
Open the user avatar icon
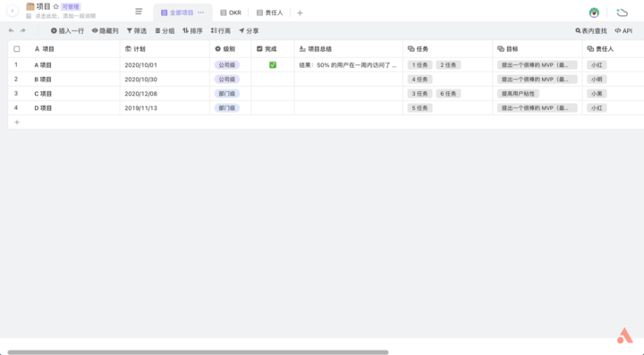pos(594,13)
